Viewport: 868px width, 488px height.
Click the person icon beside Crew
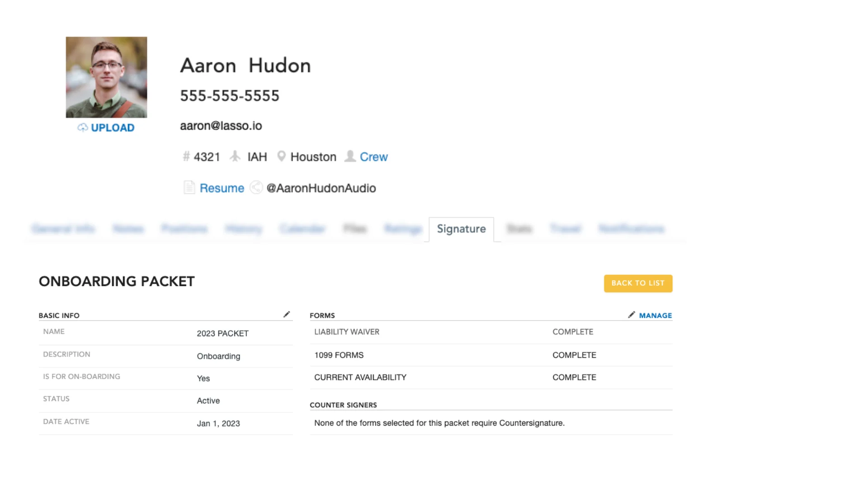pyautogui.click(x=350, y=156)
